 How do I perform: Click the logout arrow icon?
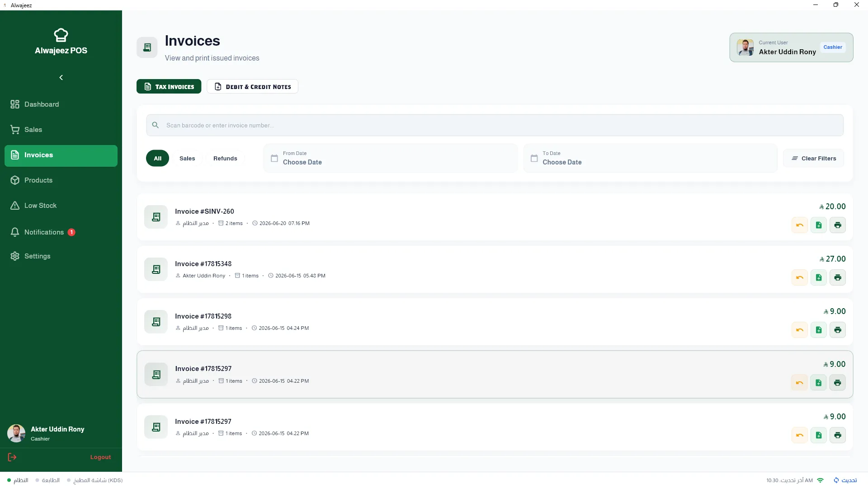pyautogui.click(x=12, y=457)
